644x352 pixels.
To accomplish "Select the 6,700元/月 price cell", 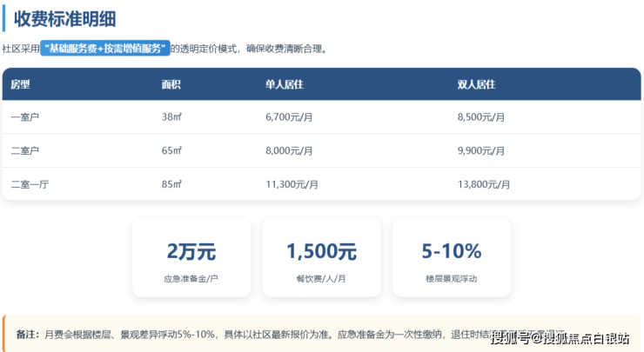I will click(x=292, y=117).
